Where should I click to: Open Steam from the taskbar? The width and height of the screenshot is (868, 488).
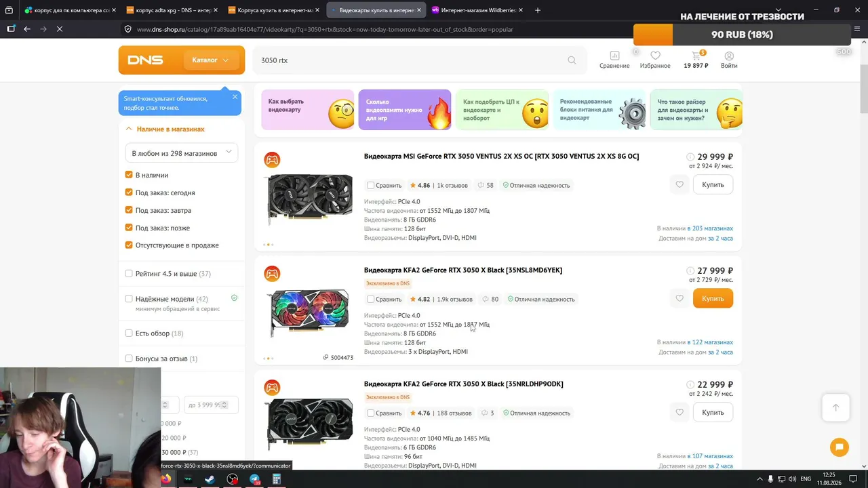tap(210, 479)
